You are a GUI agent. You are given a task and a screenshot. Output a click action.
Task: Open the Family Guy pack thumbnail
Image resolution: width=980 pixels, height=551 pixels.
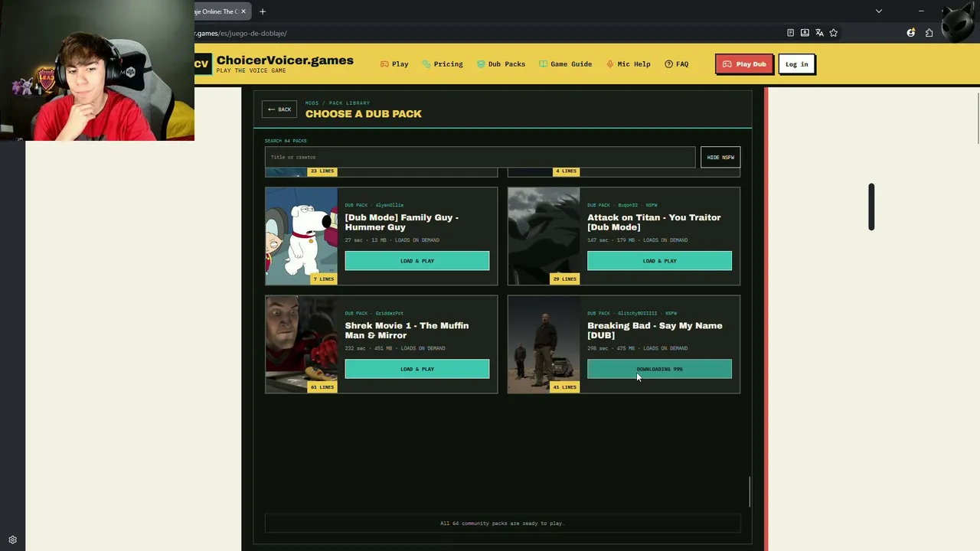[302, 236]
